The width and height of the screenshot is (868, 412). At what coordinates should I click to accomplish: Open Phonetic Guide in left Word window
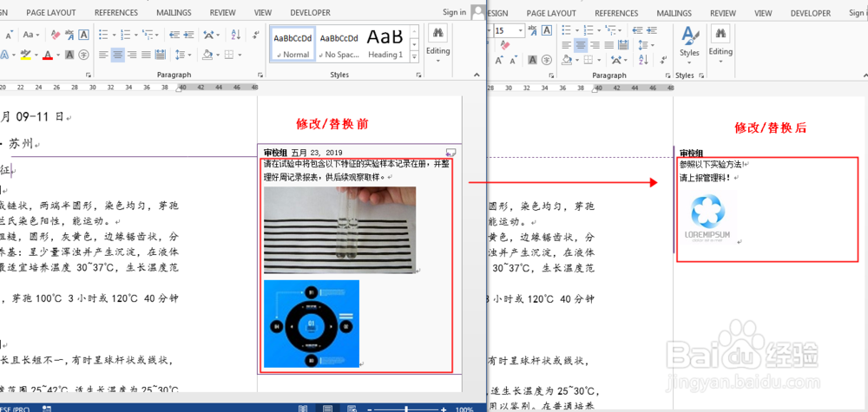click(69, 35)
